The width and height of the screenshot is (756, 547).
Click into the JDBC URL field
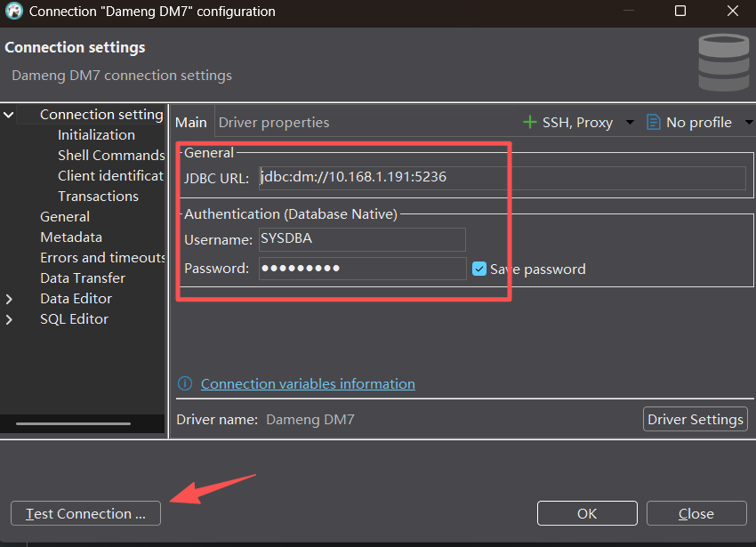(503, 177)
